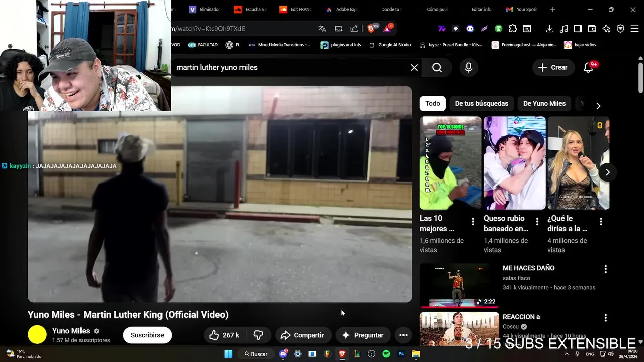644x362 pixels.
Task: Open the Yuno Miles channel name
Action: [71, 331]
